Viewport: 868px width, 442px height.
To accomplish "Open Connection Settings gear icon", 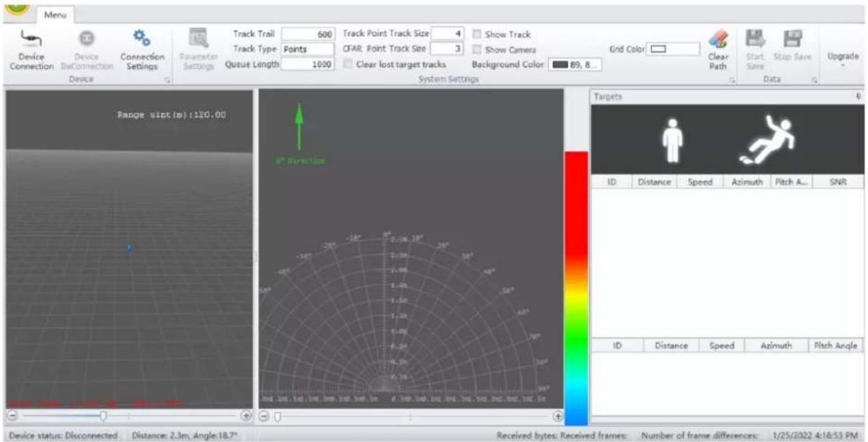I will coord(142,38).
